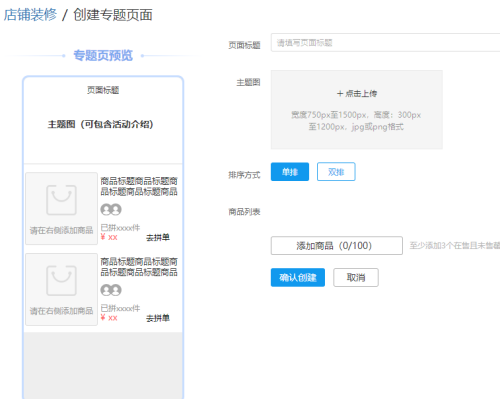Click 去拼单 in the second product row

tap(158, 318)
